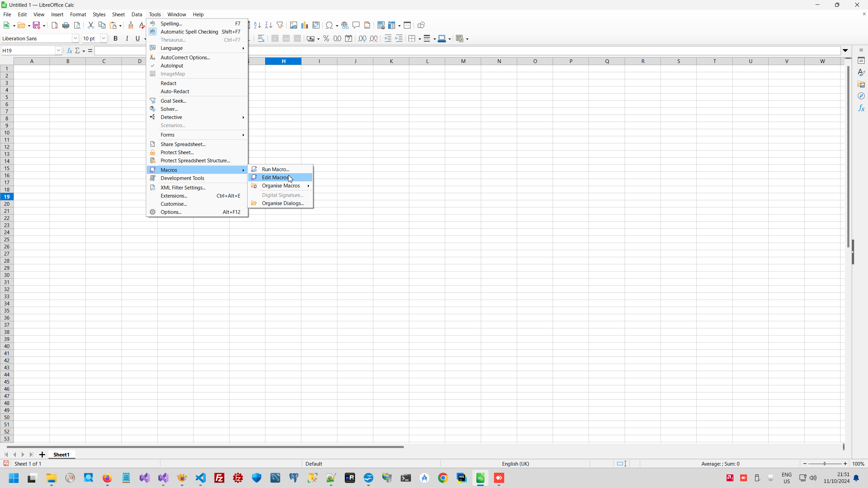Screen dimensions: 868x488
Task: Click the Sheet1 tab
Action: tap(61, 454)
